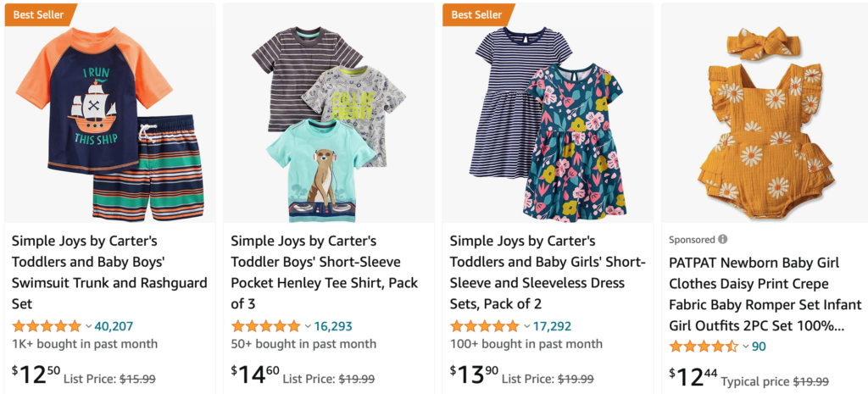Click star rating of swimsuit rashguard set
The image size is (868, 394).
46,326
